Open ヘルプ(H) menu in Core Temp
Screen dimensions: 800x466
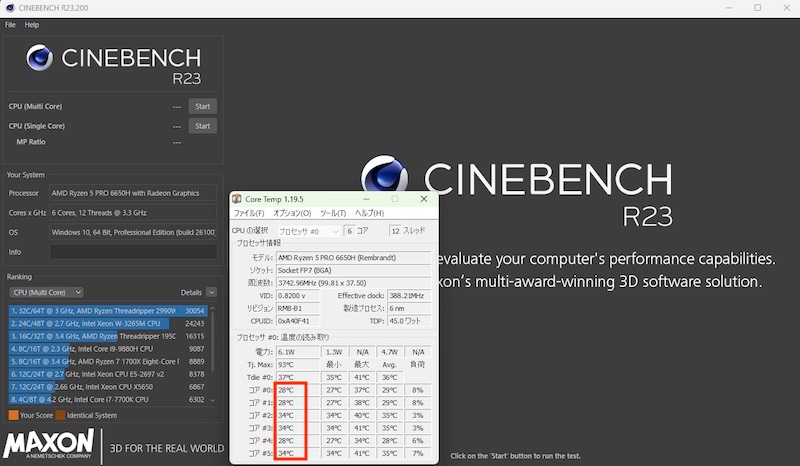point(369,213)
